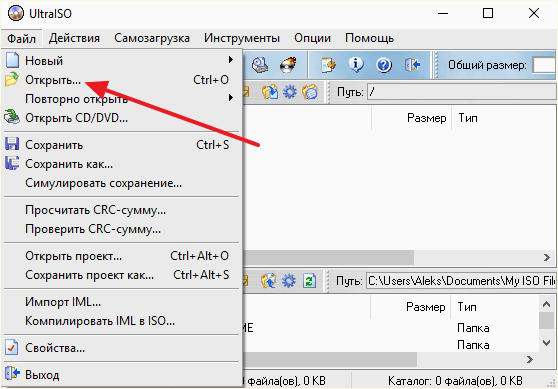Open the Файл menu
The height and width of the screenshot is (389, 558).
point(21,38)
